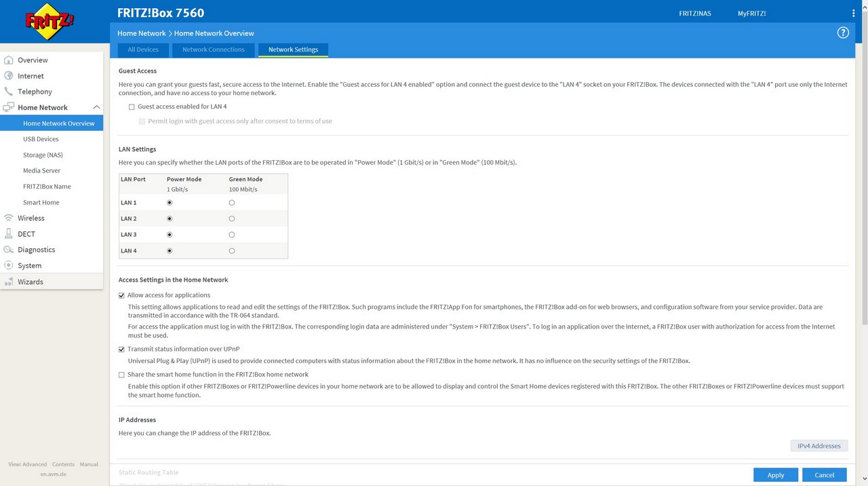
Task: Visit the en.avm.de link
Action: pyautogui.click(x=54, y=474)
